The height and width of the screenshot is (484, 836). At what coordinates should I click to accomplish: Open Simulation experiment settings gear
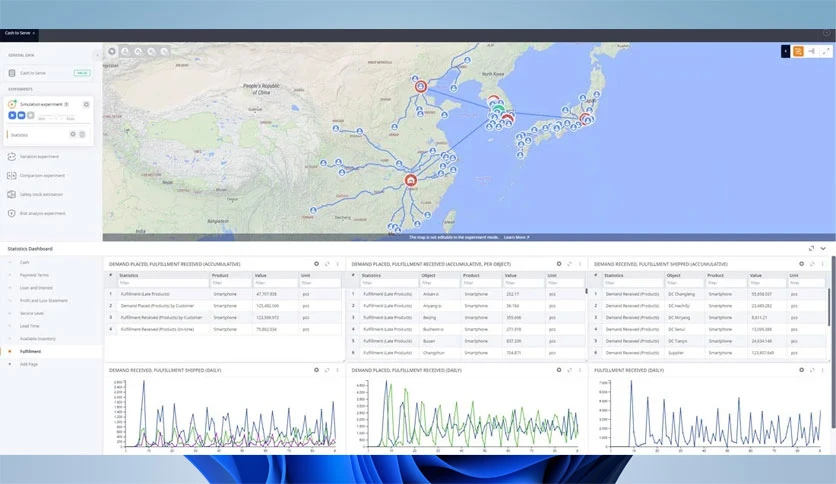(86, 104)
